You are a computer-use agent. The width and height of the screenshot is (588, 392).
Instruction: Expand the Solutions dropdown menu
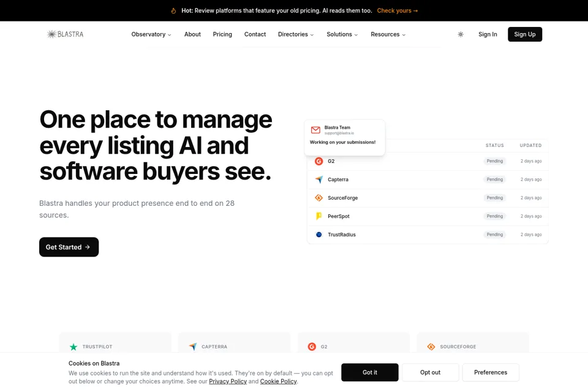[x=342, y=34]
